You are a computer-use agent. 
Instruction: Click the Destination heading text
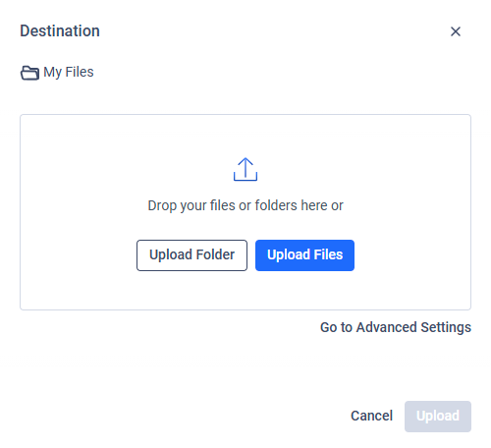pyautogui.click(x=60, y=31)
